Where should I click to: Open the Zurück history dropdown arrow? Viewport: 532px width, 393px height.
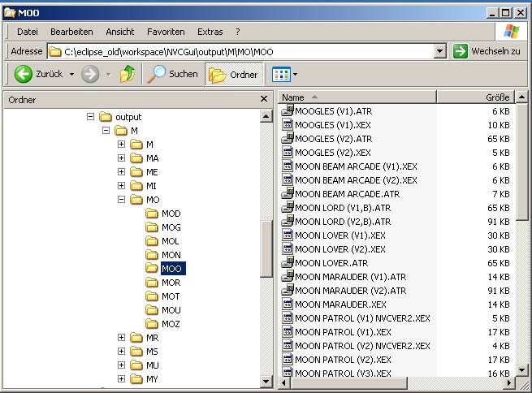click(72, 74)
